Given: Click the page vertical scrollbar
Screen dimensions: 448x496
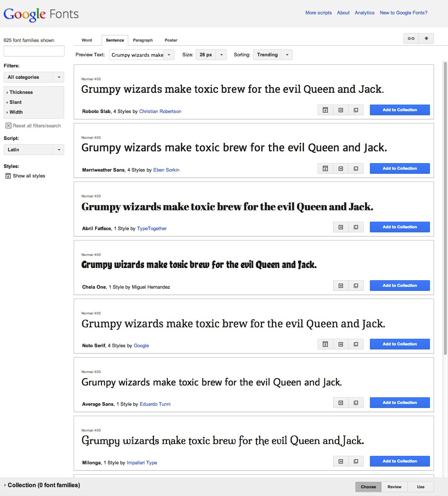Looking at the screenshot, I should [x=445, y=208].
